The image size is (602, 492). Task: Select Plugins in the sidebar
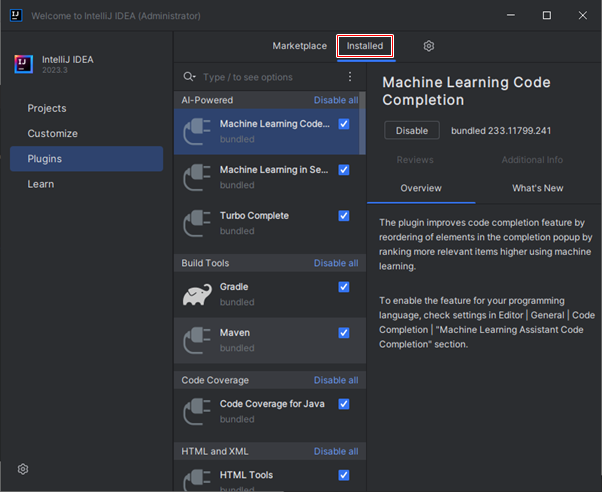pos(87,159)
